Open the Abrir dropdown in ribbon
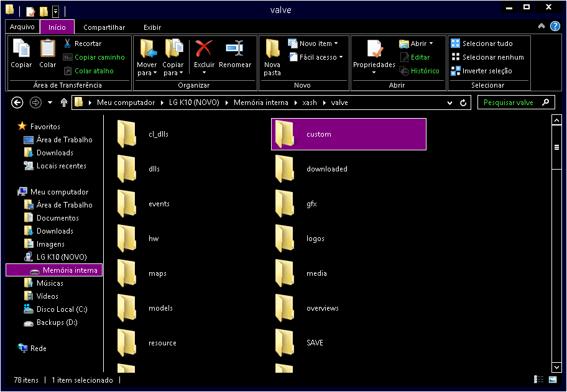The width and height of the screenshot is (567, 392). pos(416,43)
